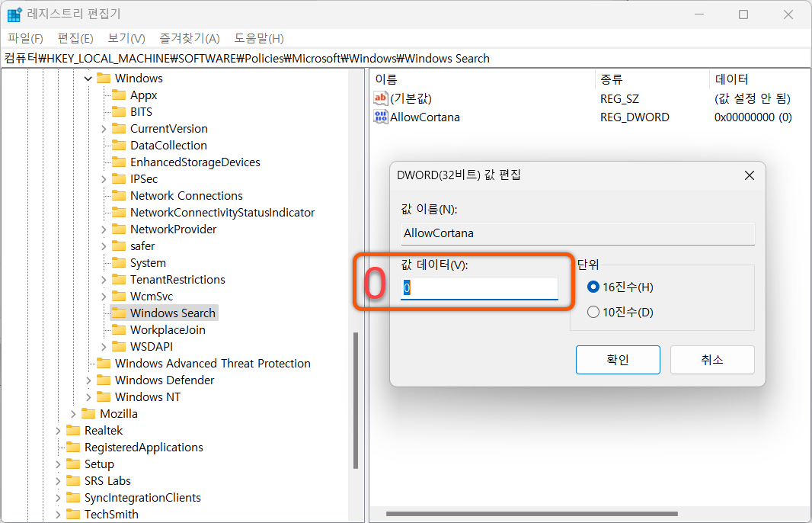Select the Network Connections folder icon
The height and width of the screenshot is (523, 812).
(119, 195)
